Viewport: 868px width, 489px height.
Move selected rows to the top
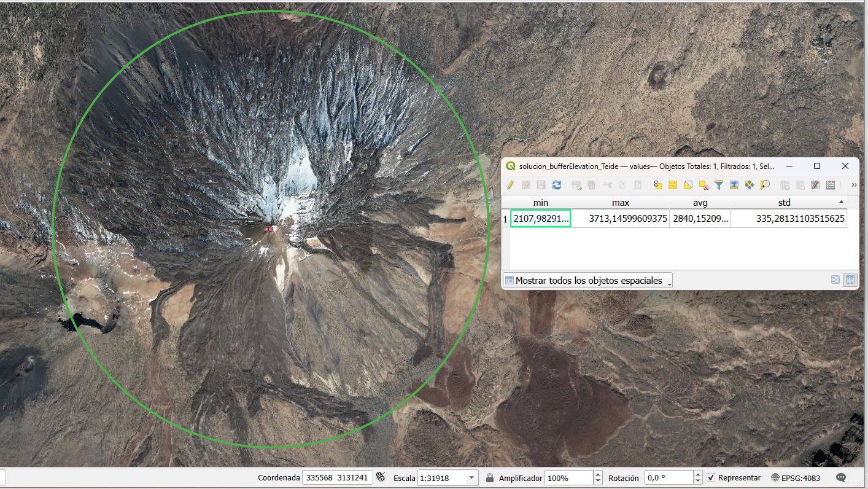click(x=734, y=185)
